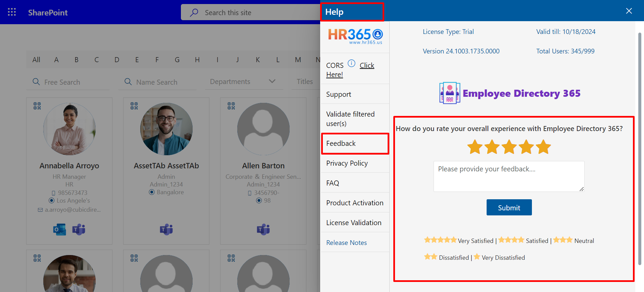Click the search magnifier in Search this site
The height and width of the screenshot is (292, 644).
tap(194, 12)
